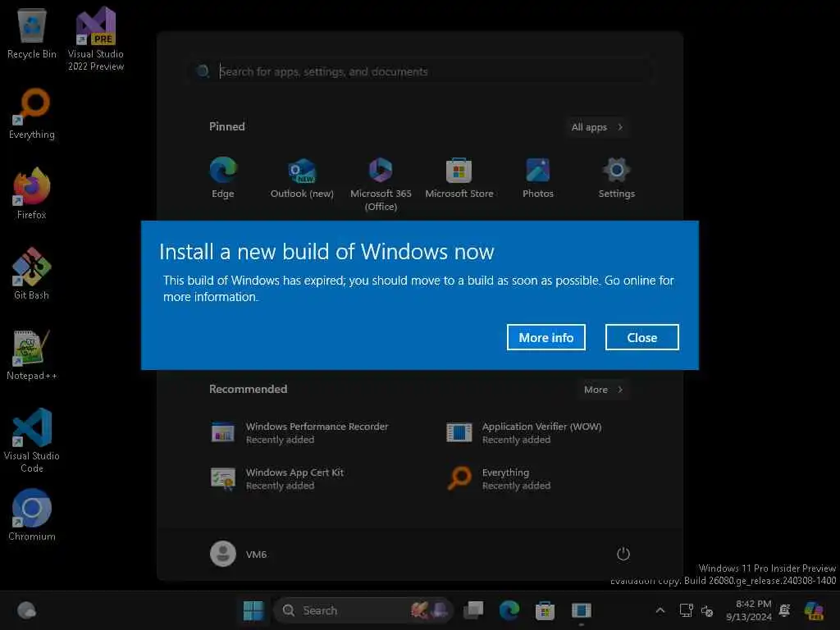Viewport: 840px width, 630px height.
Task: Open Outlook (new) from pinned apps
Action: [x=302, y=178]
